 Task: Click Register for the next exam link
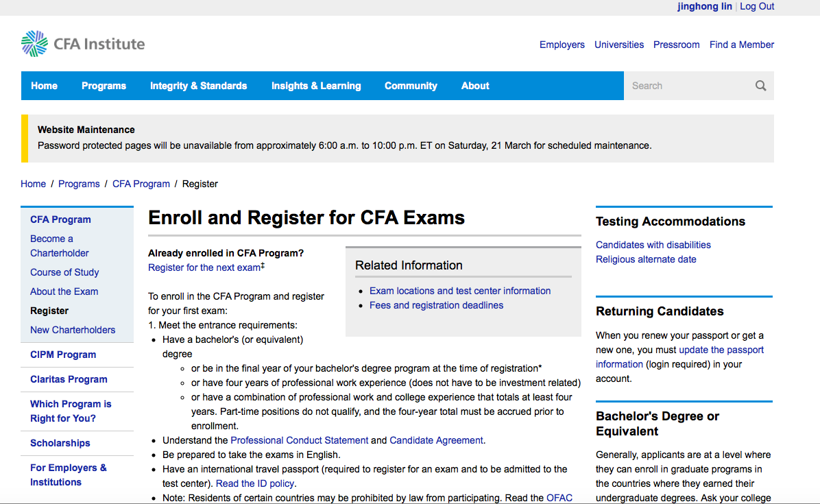(204, 267)
